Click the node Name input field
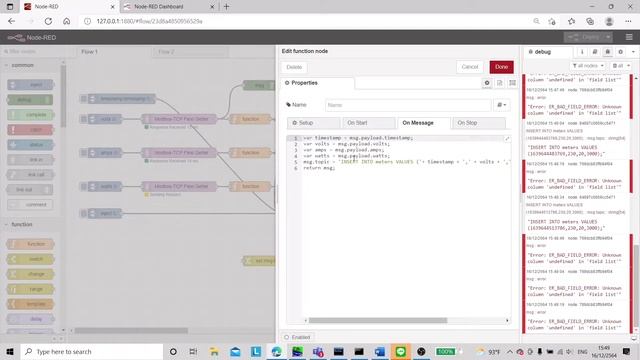The width and height of the screenshot is (640, 360). click(x=408, y=105)
